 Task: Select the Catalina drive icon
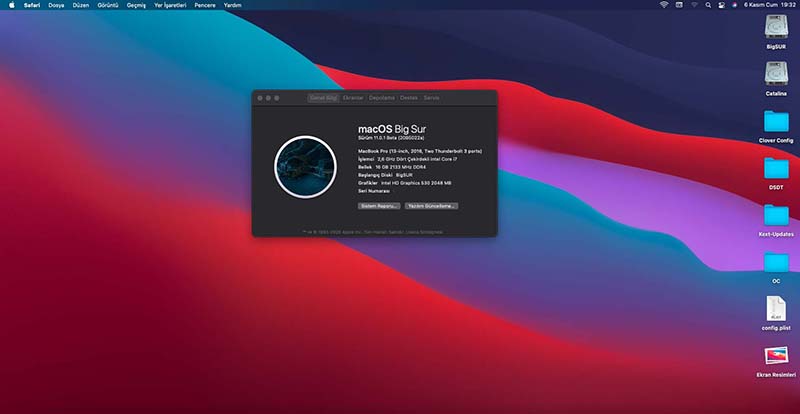(x=776, y=73)
